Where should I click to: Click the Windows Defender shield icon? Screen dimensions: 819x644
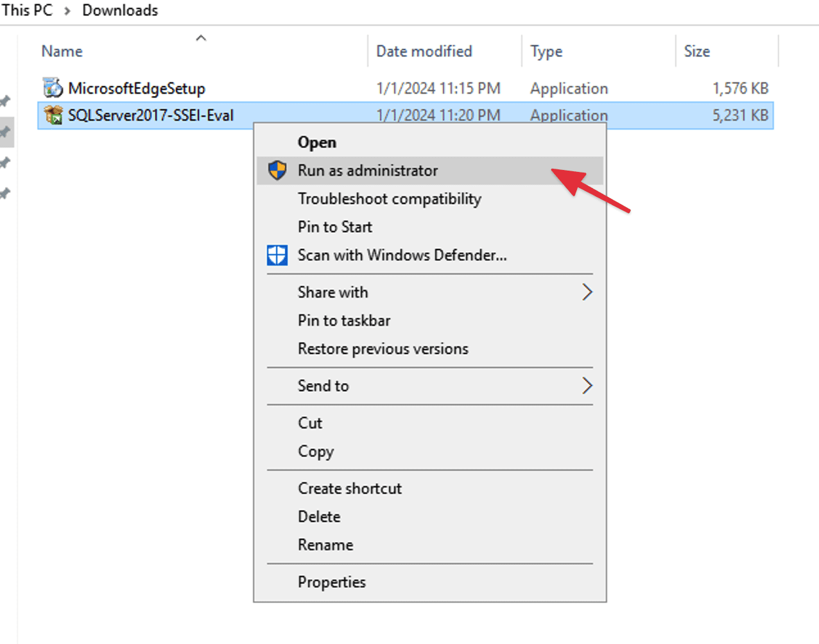277,255
